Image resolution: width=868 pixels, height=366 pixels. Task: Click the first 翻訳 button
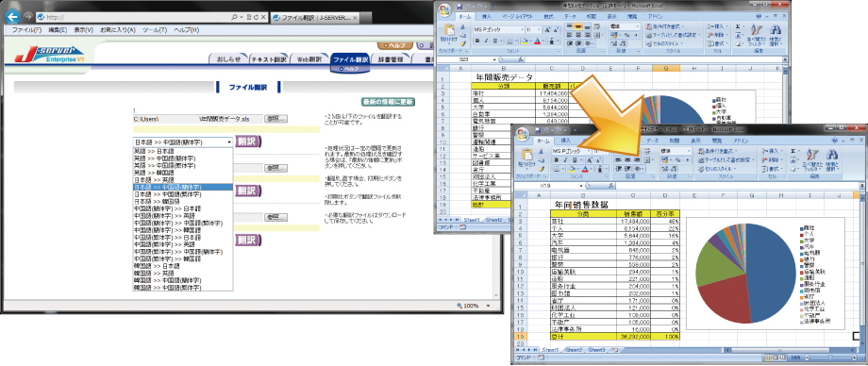click(248, 141)
